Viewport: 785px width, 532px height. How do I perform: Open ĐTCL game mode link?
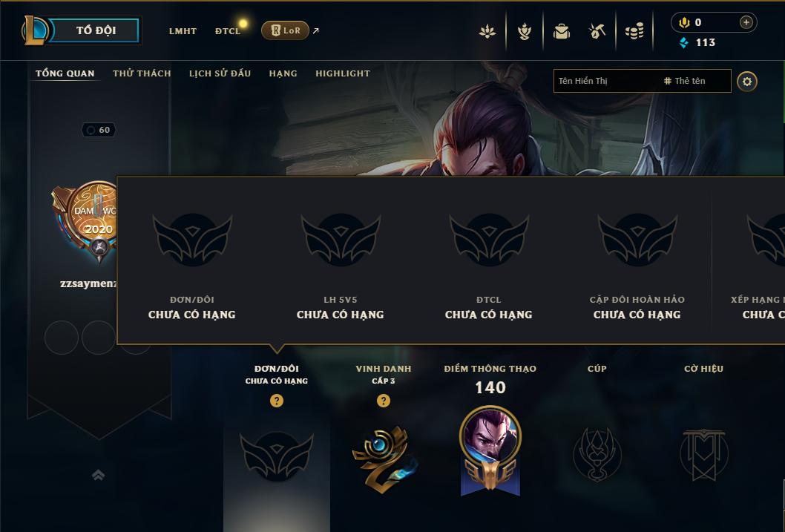(x=227, y=31)
